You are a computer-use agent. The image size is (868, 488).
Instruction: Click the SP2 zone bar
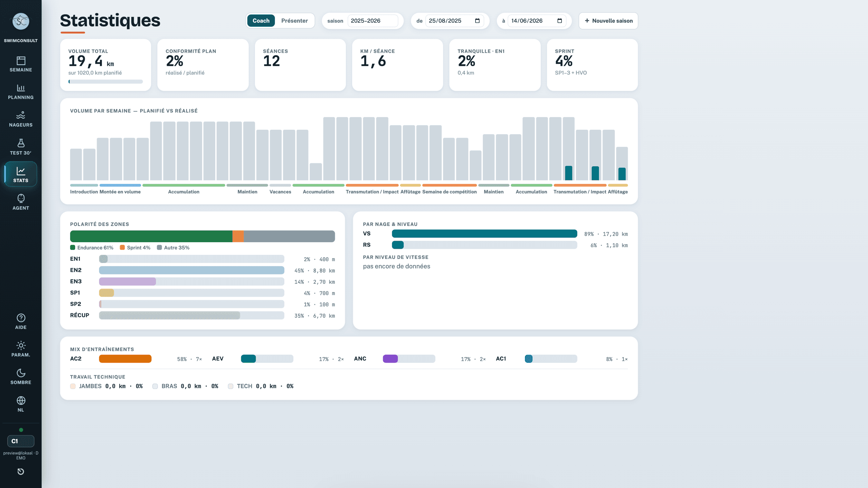click(192, 304)
